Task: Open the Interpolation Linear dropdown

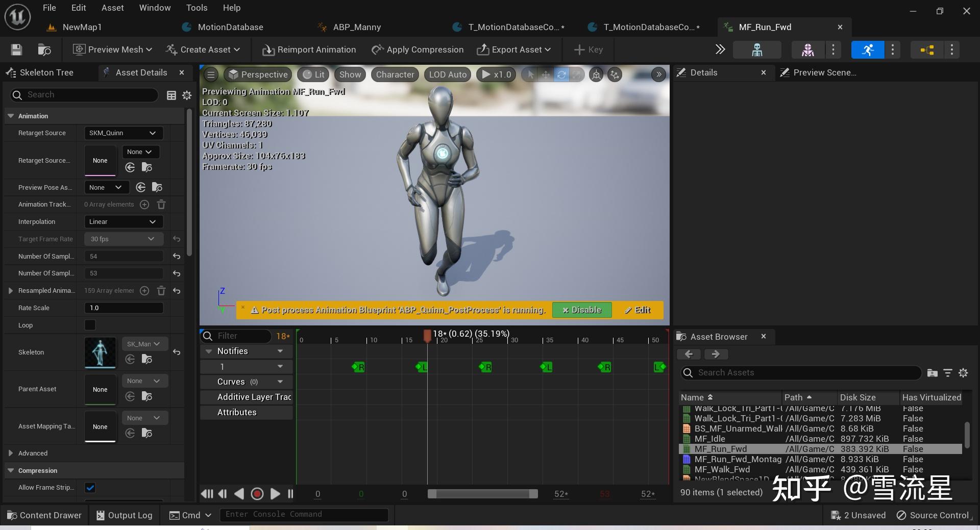Action: click(123, 222)
